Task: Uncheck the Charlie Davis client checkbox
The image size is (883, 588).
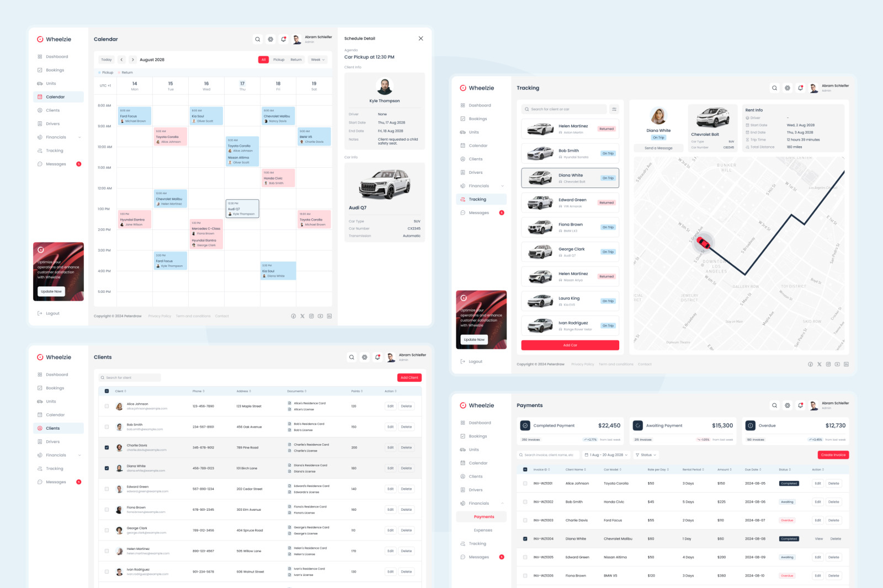Action: click(x=107, y=447)
